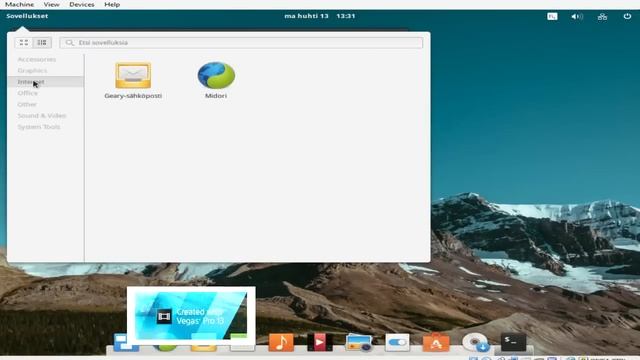Open the Videos app in dock

[320, 342]
